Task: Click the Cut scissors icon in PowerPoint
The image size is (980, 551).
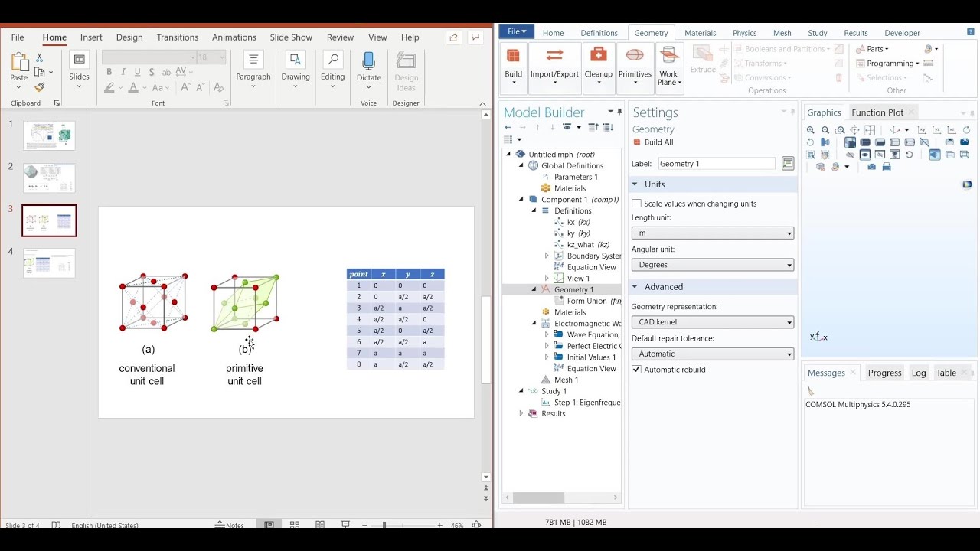Action: point(40,58)
